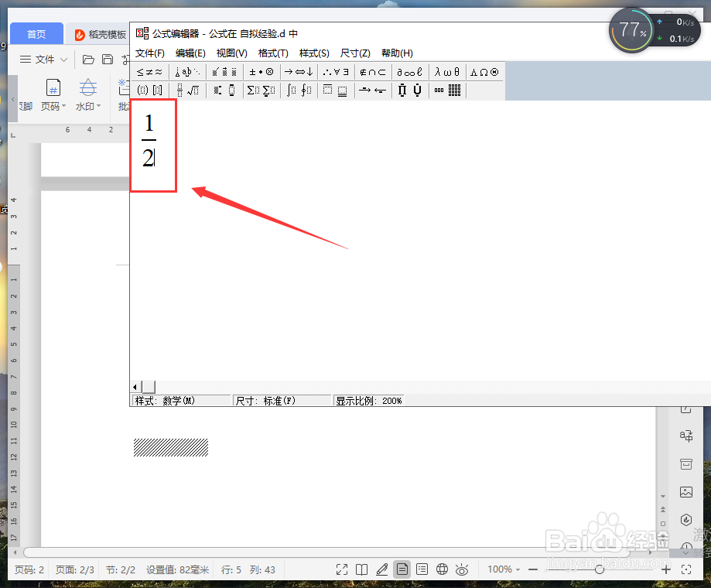The image size is (711, 588).
Task: Click 页面: 2/3 in status bar
Action: pyautogui.click(x=75, y=570)
